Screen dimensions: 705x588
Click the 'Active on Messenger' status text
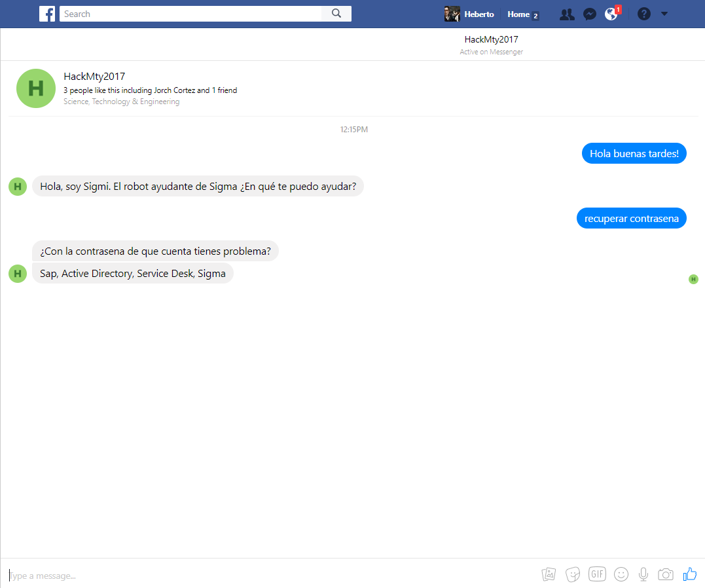click(x=491, y=52)
